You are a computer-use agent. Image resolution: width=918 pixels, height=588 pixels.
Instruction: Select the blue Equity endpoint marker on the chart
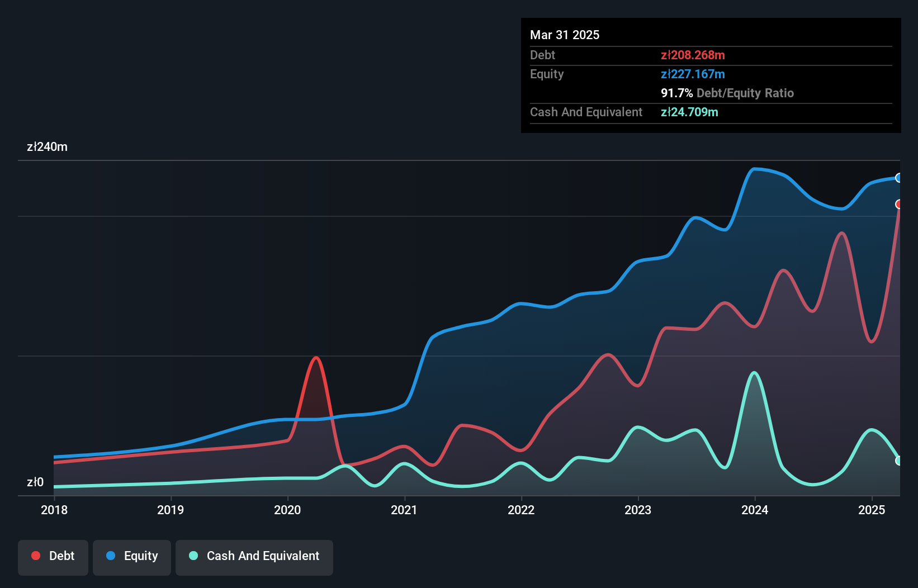click(900, 178)
